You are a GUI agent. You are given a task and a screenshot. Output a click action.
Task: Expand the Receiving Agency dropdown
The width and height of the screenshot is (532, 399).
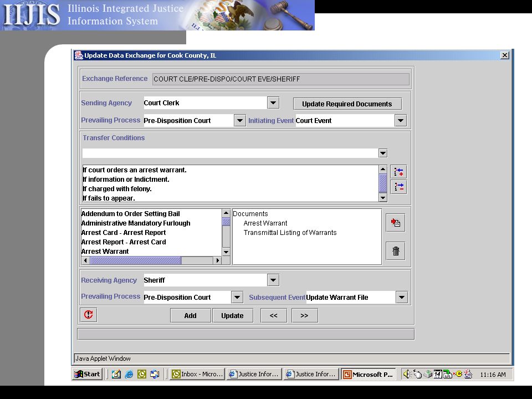(x=273, y=280)
